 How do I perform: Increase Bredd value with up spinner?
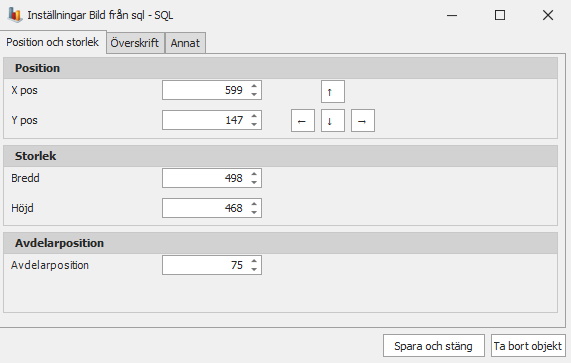[254, 174]
